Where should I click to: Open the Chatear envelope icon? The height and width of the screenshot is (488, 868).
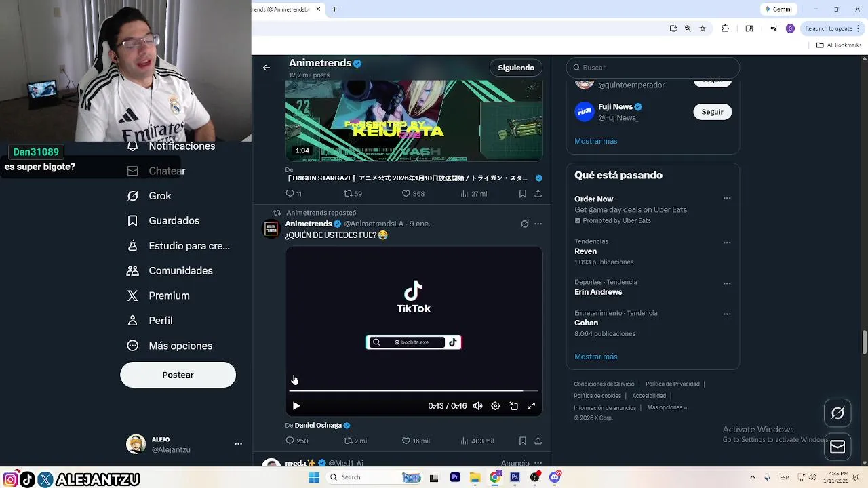pyautogui.click(x=133, y=171)
